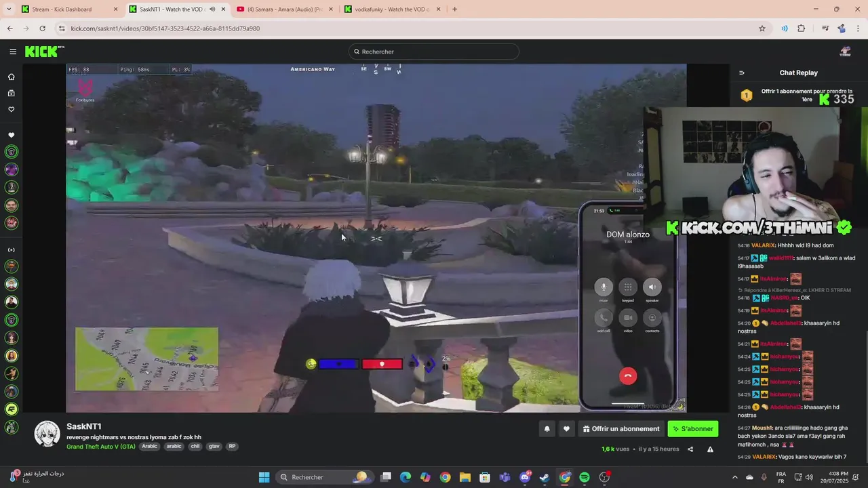The image size is (868, 488).
Task: Click the green S'abonner button
Action: point(693,429)
